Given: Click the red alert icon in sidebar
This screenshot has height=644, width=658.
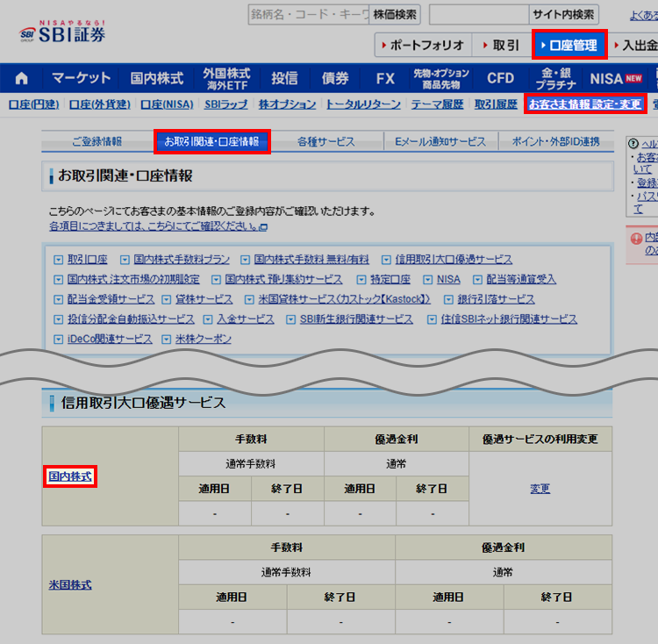Looking at the screenshot, I should (x=637, y=239).
